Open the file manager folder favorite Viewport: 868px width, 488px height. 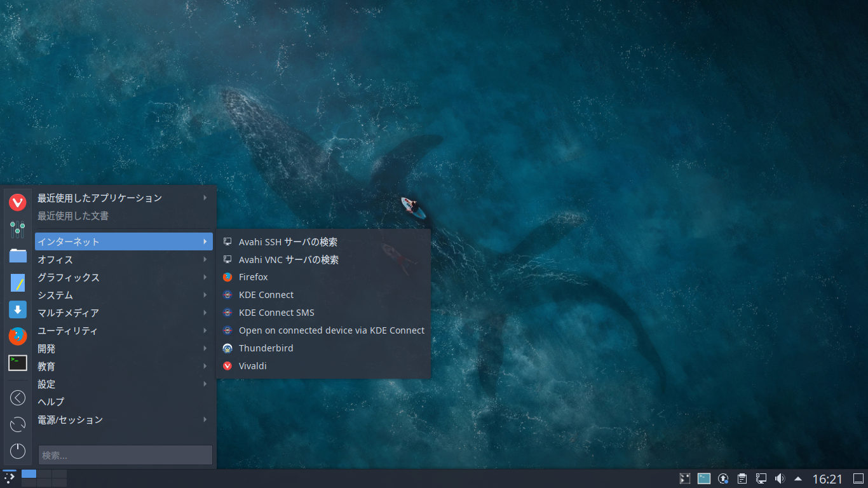click(18, 256)
